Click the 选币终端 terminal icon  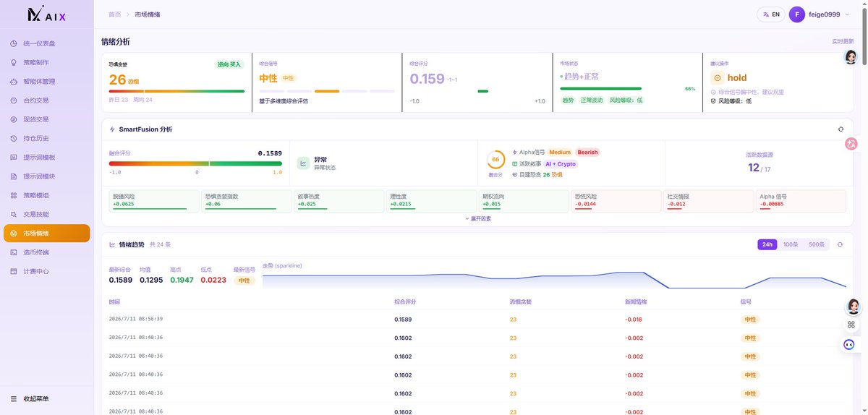coord(14,252)
